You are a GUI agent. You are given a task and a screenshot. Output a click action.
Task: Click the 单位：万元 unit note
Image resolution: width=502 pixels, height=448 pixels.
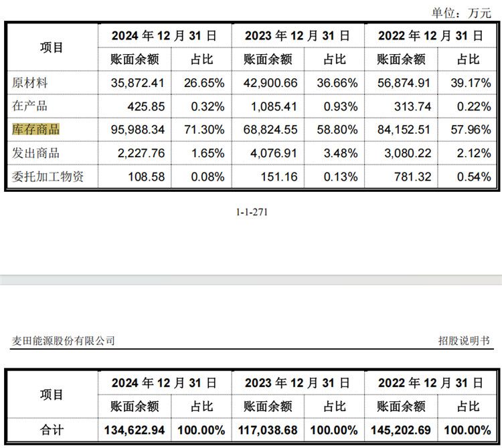click(x=461, y=13)
